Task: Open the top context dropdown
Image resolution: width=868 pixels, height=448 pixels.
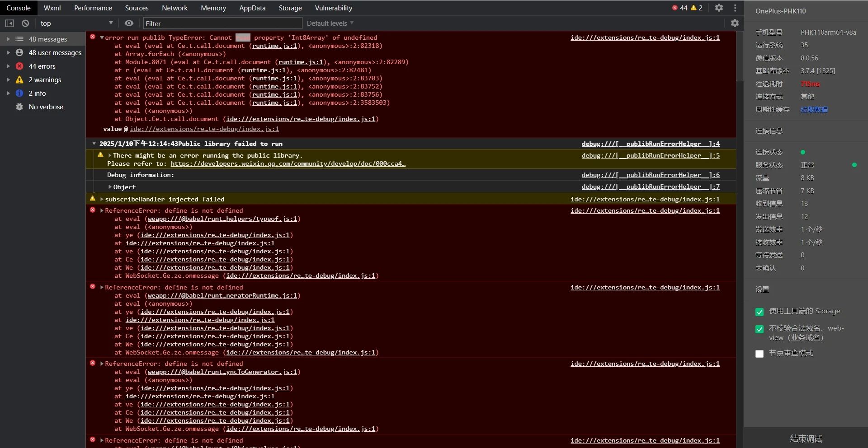Action: (76, 23)
